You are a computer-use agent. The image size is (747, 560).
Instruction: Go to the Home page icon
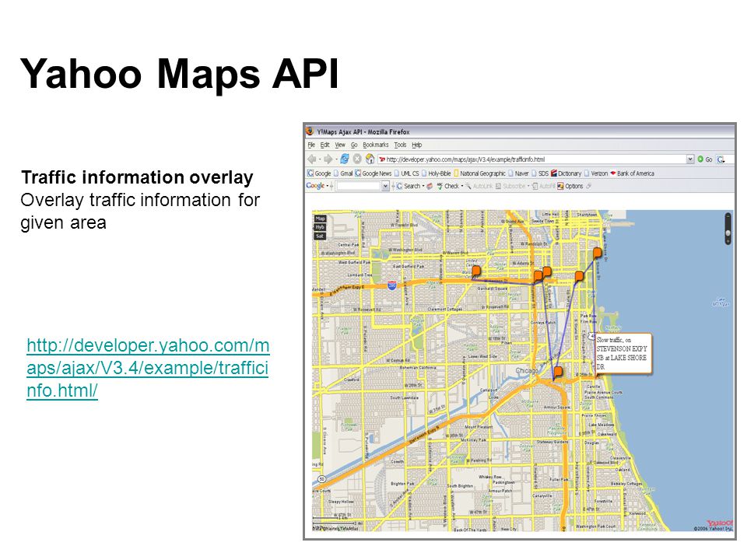370,159
